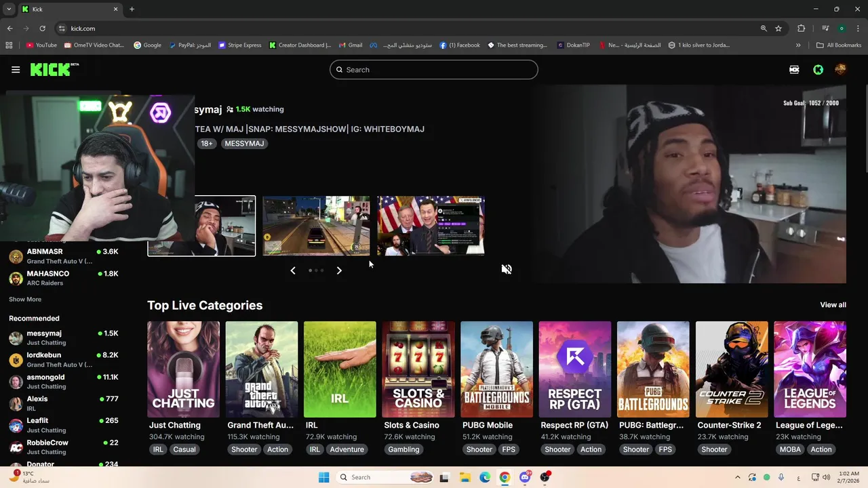The width and height of the screenshot is (868, 488).
Task: Open the KICK store icon in the header
Action: (794, 70)
